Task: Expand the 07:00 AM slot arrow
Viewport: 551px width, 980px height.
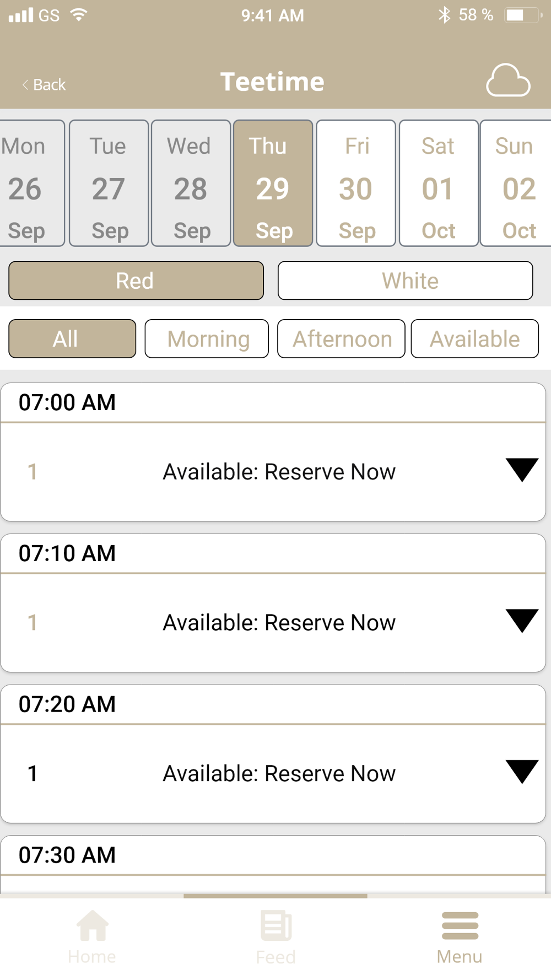Action: (x=521, y=470)
